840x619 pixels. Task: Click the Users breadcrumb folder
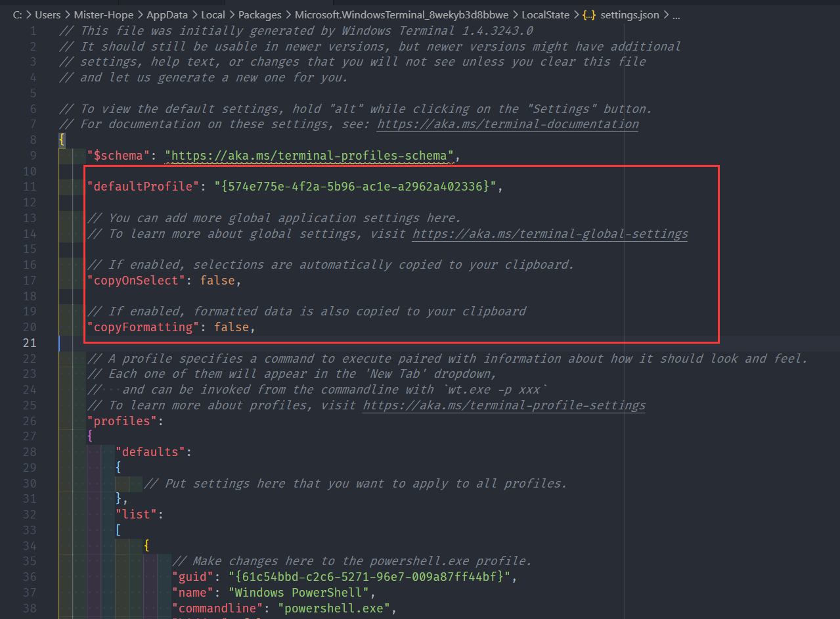click(48, 14)
